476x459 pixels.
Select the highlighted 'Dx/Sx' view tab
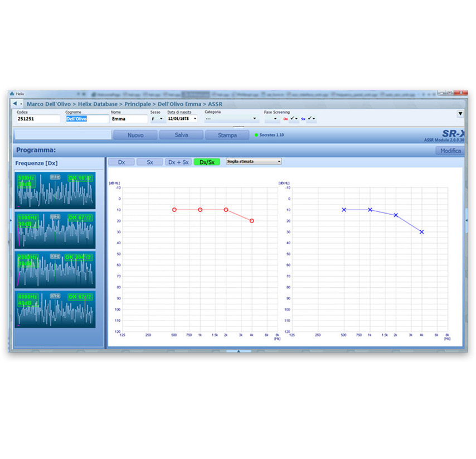click(207, 162)
